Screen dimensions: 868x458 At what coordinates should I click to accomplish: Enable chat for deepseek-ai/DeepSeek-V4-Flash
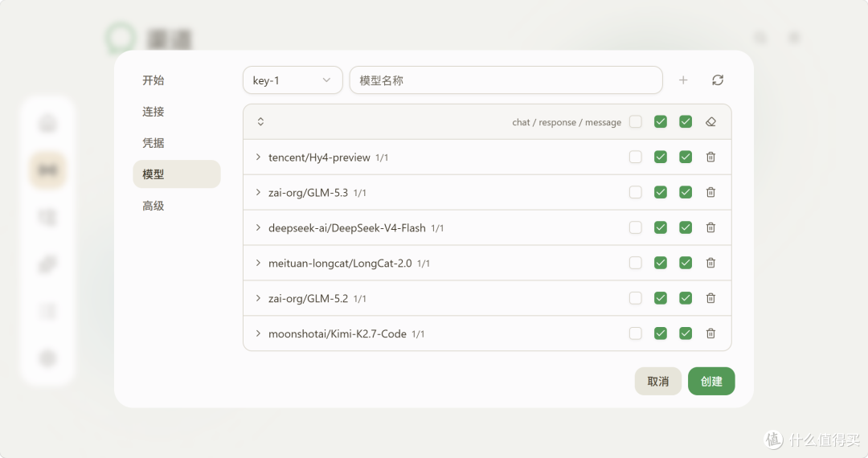click(636, 228)
